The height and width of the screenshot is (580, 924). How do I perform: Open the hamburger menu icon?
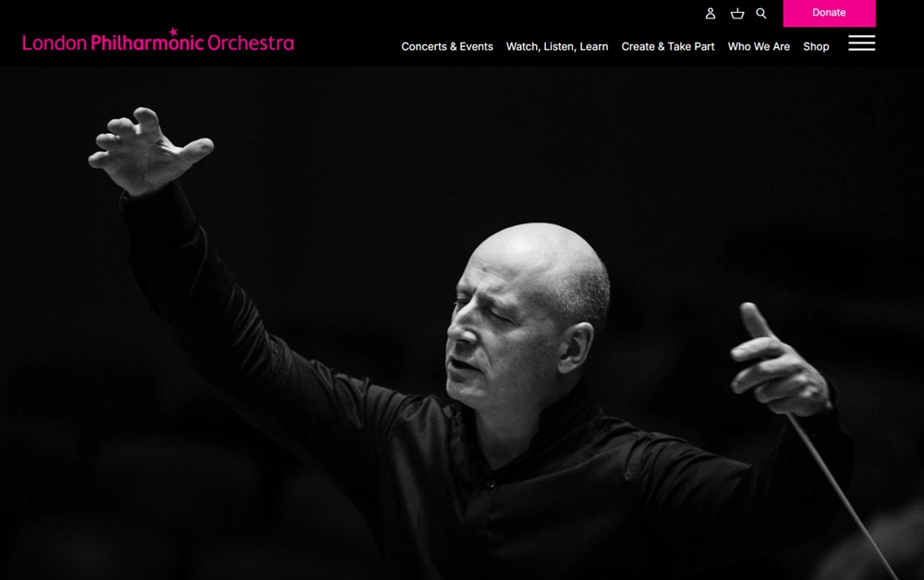tap(861, 43)
